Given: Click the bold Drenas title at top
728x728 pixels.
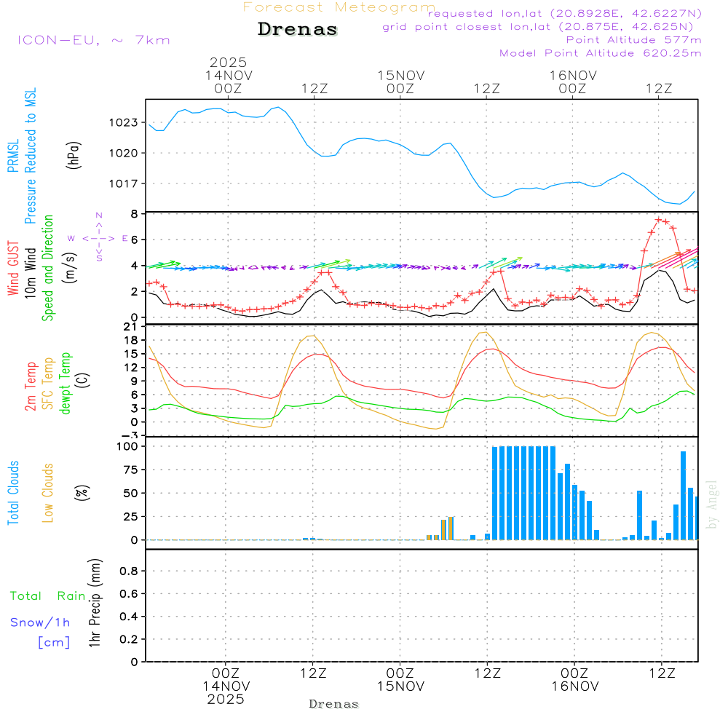Looking at the screenshot, I should point(298,30).
